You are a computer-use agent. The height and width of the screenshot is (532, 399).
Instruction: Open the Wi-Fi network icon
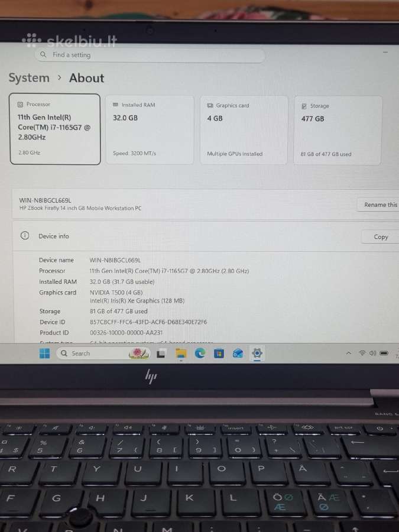coord(362,353)
